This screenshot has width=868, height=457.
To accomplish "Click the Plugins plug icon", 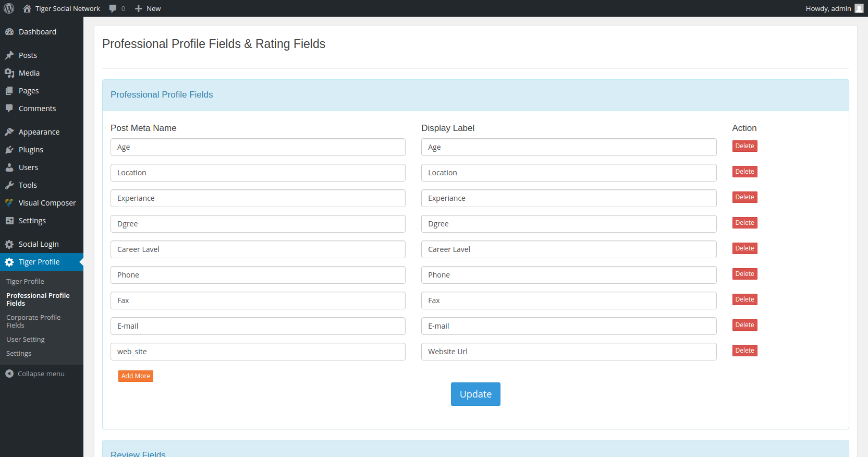I will 9,150.
